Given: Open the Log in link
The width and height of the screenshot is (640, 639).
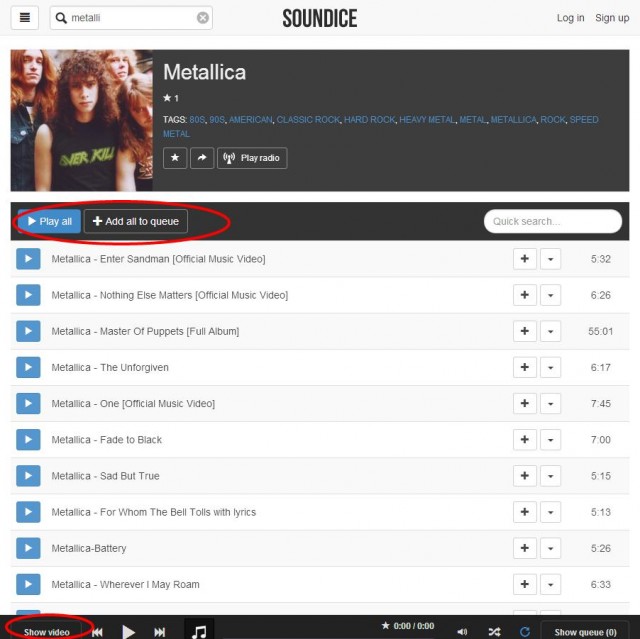Looking at the screenshot, I should (570, 18).
